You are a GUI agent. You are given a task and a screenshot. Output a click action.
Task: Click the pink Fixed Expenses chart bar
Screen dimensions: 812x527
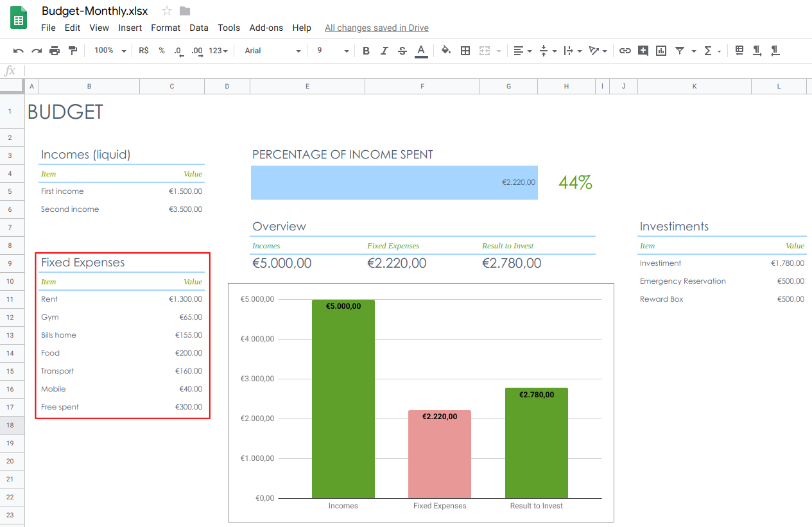[440, 454]
